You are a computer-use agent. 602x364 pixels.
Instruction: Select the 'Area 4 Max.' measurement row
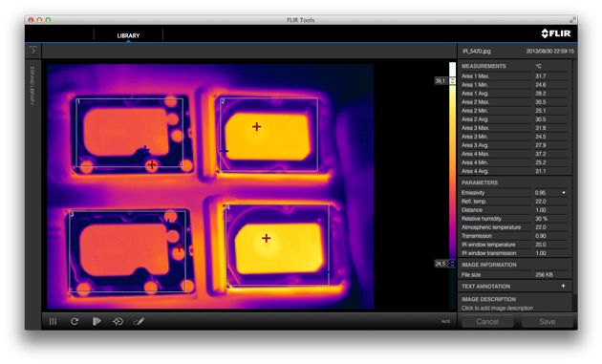[x=514, y=154]
